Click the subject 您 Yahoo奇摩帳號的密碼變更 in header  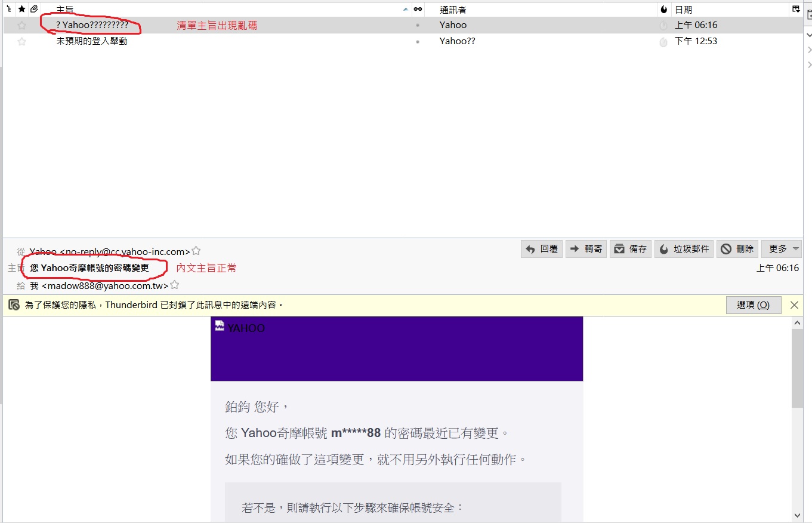point(89,268)
